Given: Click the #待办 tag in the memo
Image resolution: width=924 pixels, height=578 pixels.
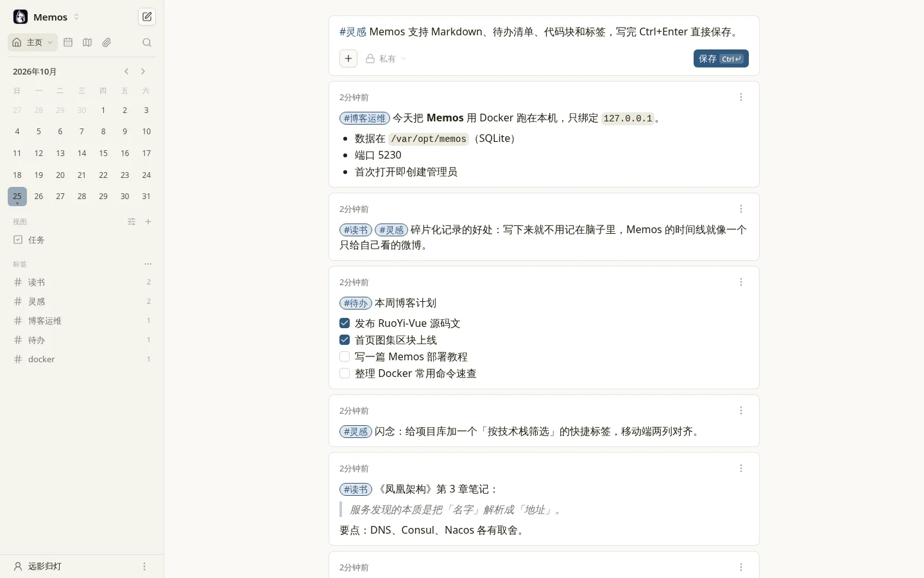Looking at the screenshot, I should point(355,303).
